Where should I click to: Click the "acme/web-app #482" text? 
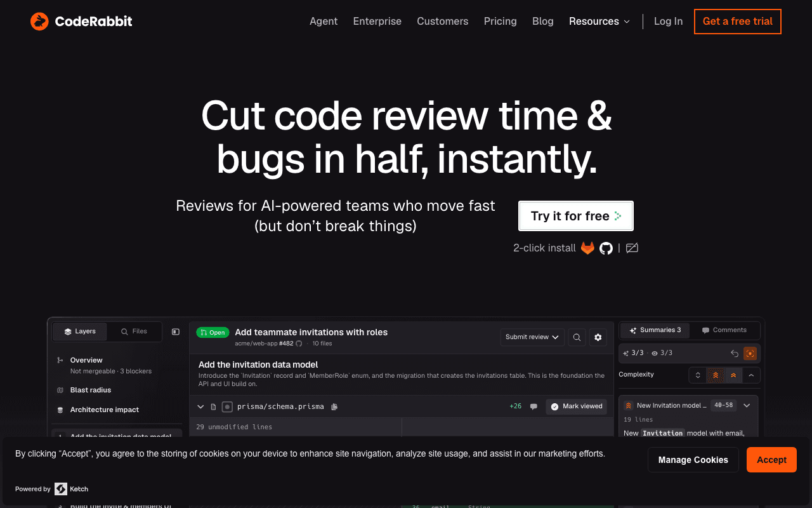tap(264, 344)
